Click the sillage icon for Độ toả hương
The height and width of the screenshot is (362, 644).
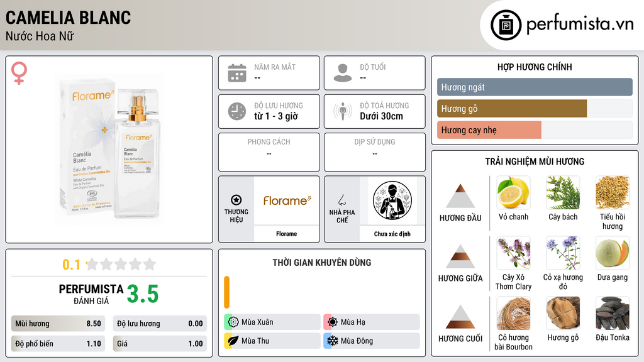[x=343, y=111]
